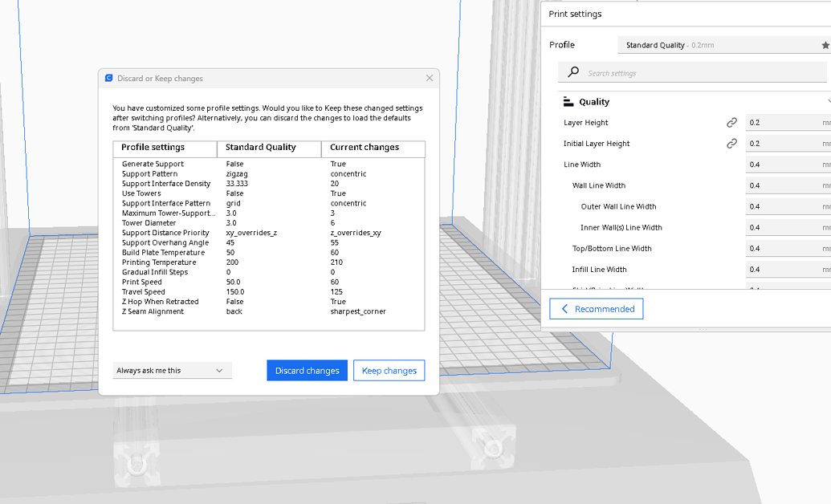
Task: Click the Layer Height setting label
Action: [x=585, y=123]
